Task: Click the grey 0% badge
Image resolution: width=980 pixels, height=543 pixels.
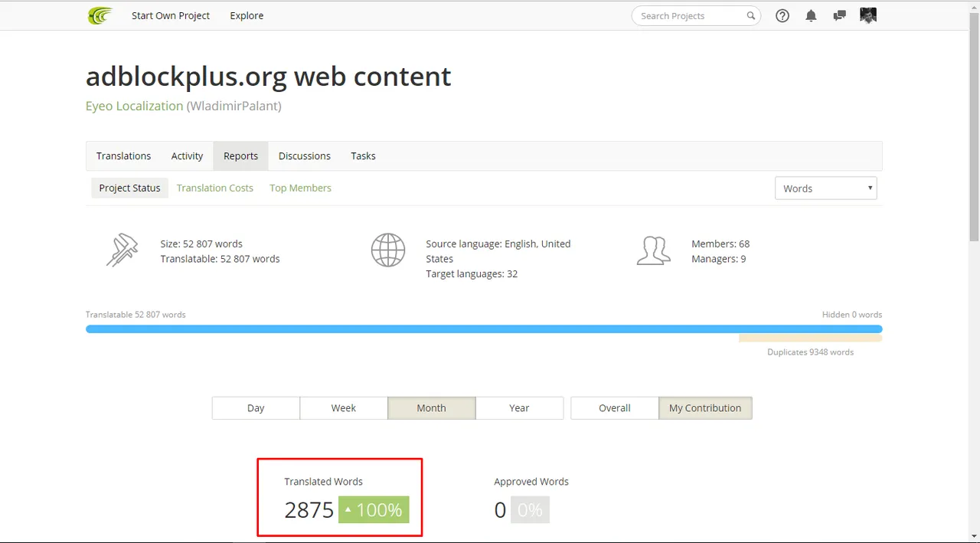Action: pyautogui.click(x=530, y=510)
